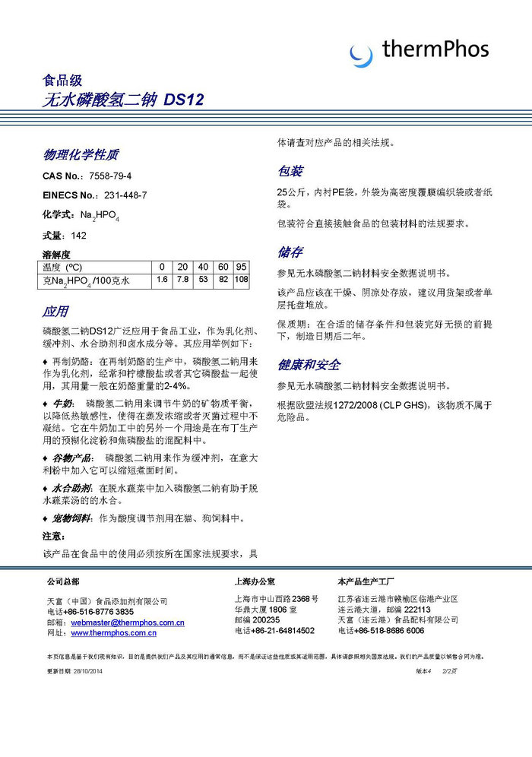
Task: Select the solubility cell 108
Action: pos(242,280)
